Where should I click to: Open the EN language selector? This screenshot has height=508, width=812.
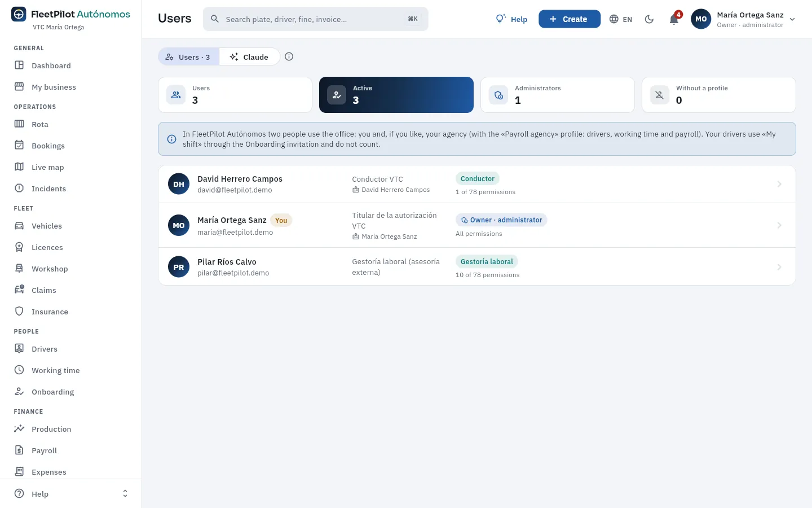coord(621,19)
